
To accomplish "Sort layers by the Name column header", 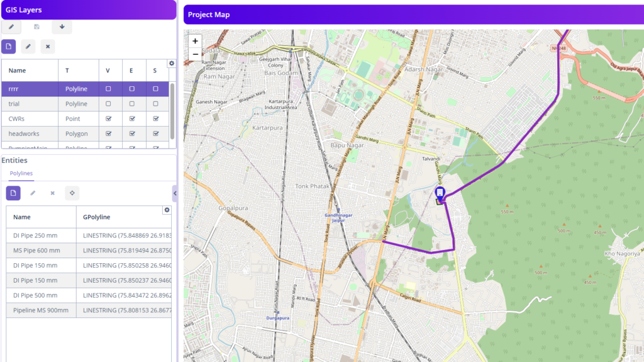I will coord(18,71).
